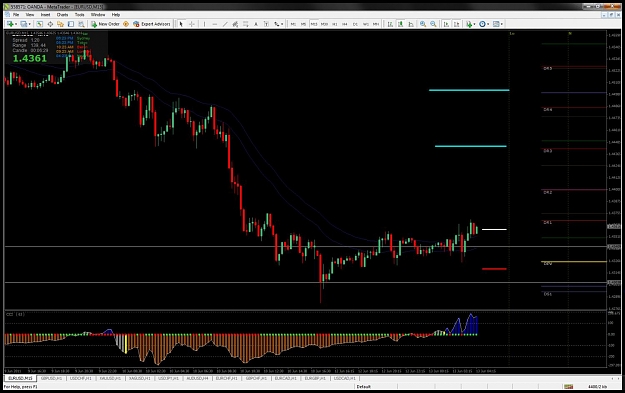
Task: Click the MetaEditor yellow circle icon
Action: (126, 24)
